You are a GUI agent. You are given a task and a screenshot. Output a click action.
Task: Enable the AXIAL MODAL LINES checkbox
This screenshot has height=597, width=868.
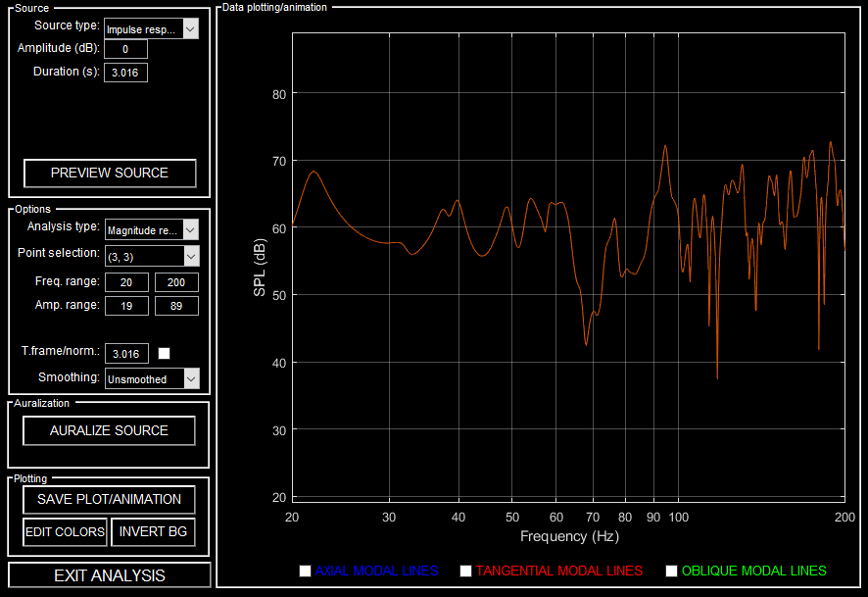(305, 571)
